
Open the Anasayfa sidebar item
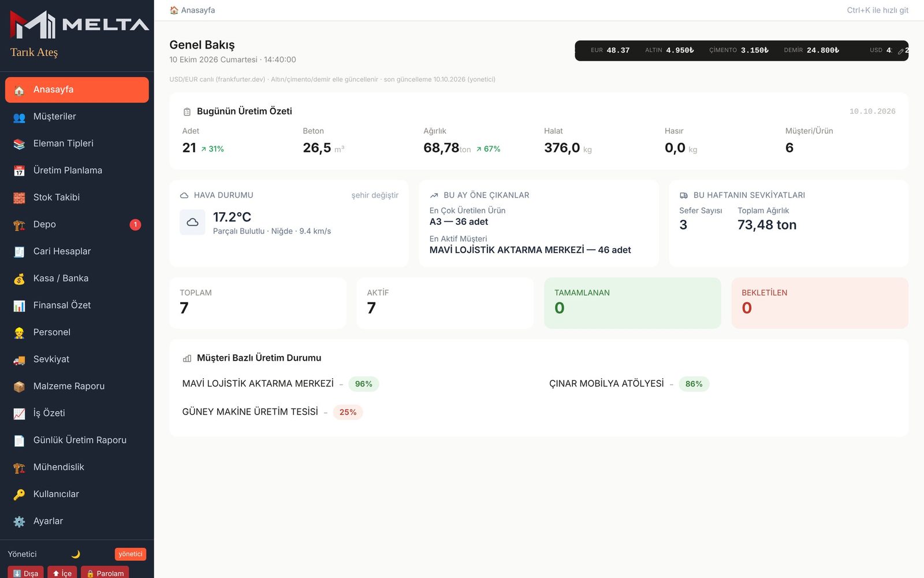click(x=77, y=90)
